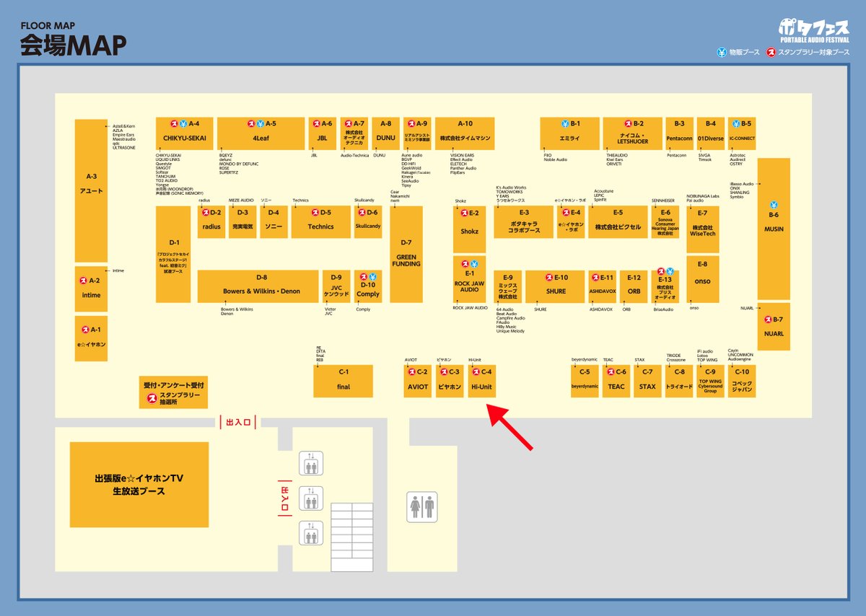
Task: Select booth E-3 ポタキャラコラボブース
Action: [x=524, y=222]
